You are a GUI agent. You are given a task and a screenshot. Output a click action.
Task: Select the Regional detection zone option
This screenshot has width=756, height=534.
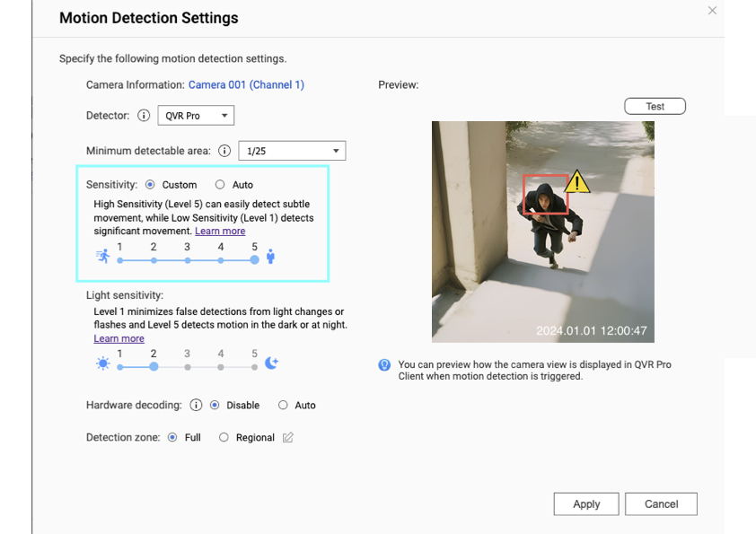[x=223, y=437]
